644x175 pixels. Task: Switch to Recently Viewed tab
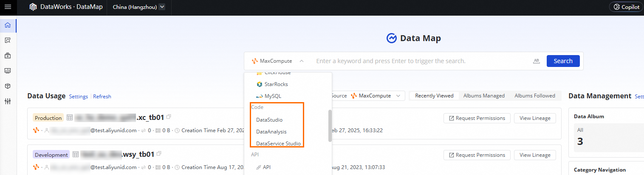click(x=434, y=96)
